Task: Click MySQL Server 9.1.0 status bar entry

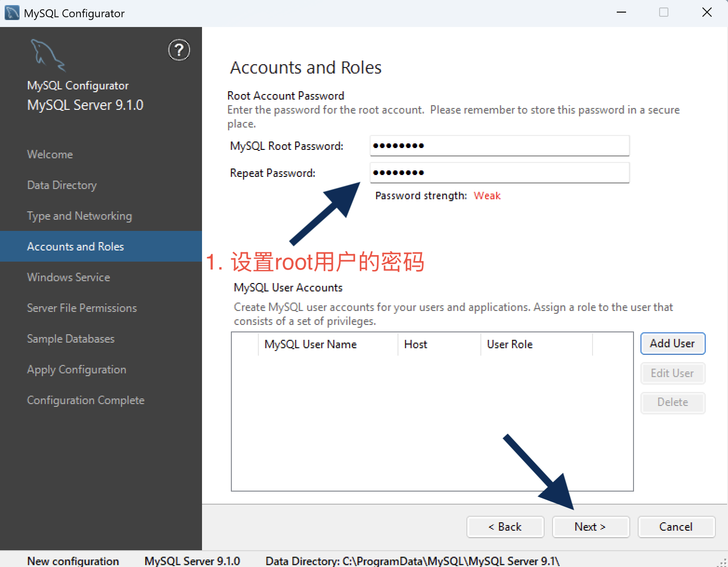Action: coord(192,561)
